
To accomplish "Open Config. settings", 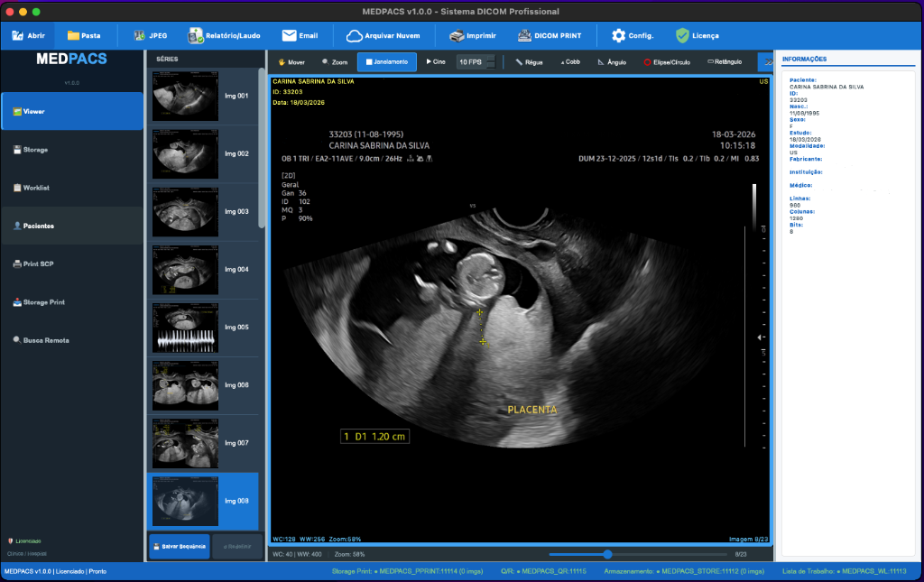I will [x=633, y=36].
